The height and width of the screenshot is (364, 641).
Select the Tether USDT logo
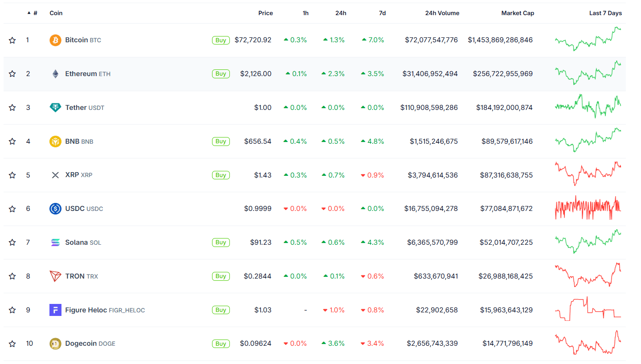point(55,107)
